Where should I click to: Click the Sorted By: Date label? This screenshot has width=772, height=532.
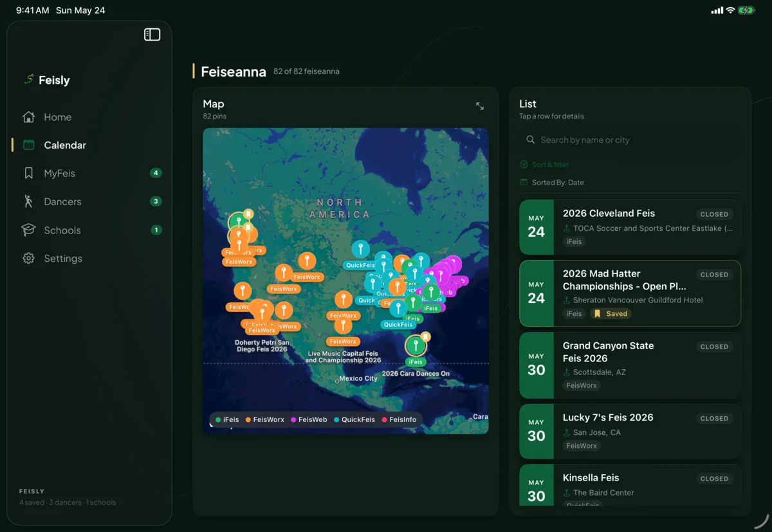click(x=552, y=183)
